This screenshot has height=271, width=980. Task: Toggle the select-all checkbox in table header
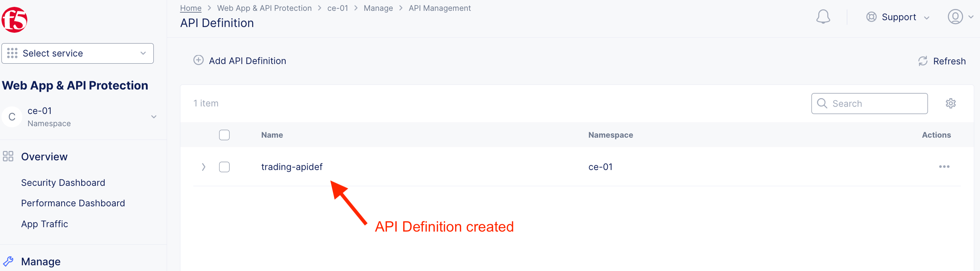point(224,135)
